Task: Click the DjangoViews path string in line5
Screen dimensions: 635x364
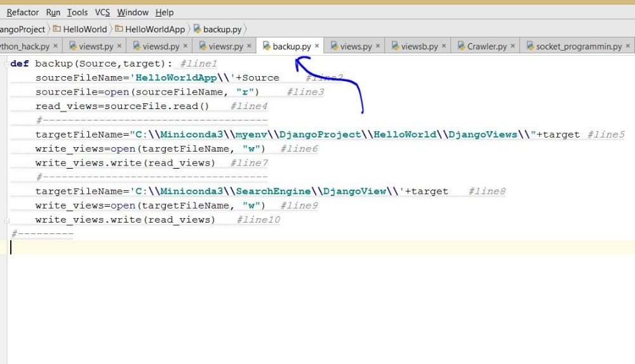Action: pos(333,134)
